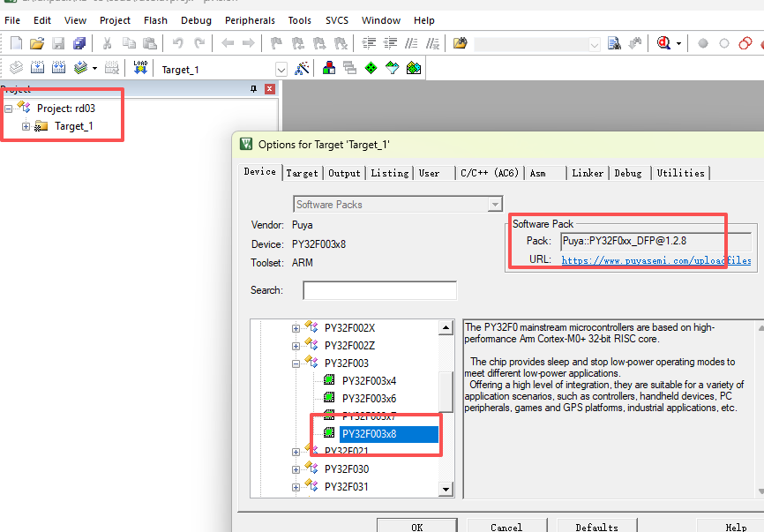This screenshot has width=764, height=532.
Task: Open the Target_1 selection dropdown
Action: coord(281,69)
